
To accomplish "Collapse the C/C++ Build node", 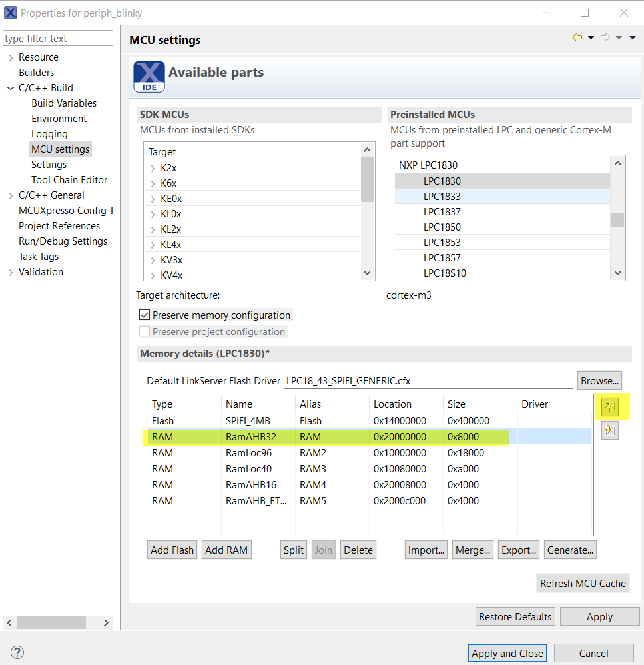I will (11, 88).
